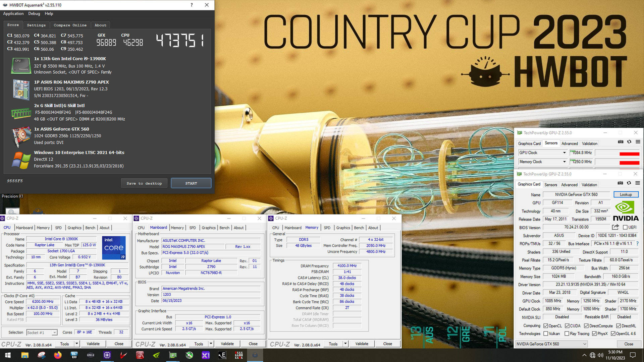Open the NVIDIA GeForce GTX 560 GPU selector dropdown
644x362 pixels.
551,344
